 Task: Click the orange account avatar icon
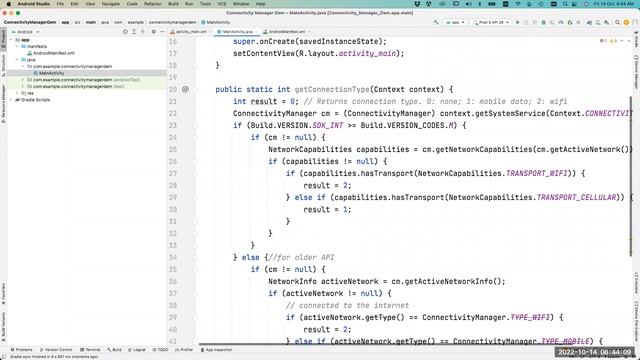click(x=626, y=22)
